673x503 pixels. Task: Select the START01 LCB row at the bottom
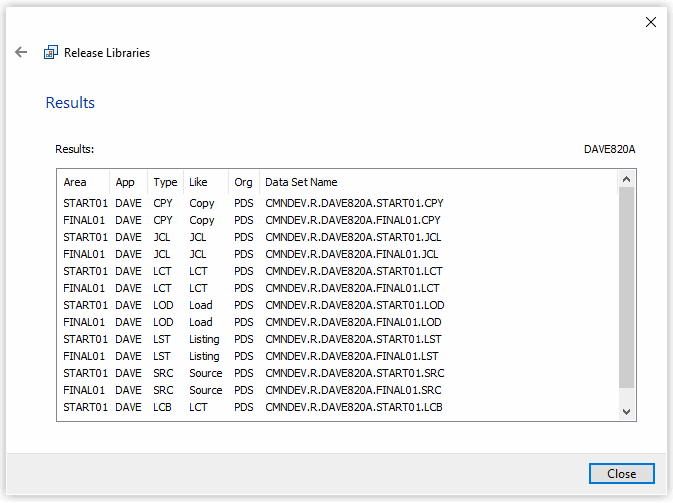(338, 407)
